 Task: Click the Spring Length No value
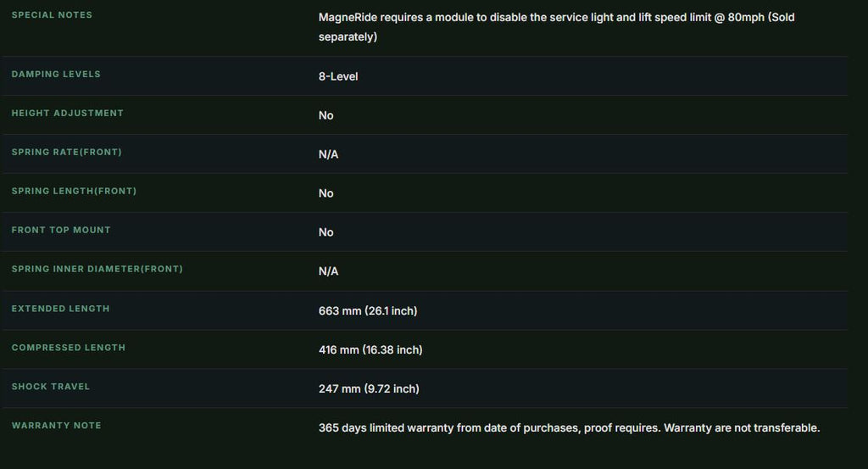coord(326,193)
